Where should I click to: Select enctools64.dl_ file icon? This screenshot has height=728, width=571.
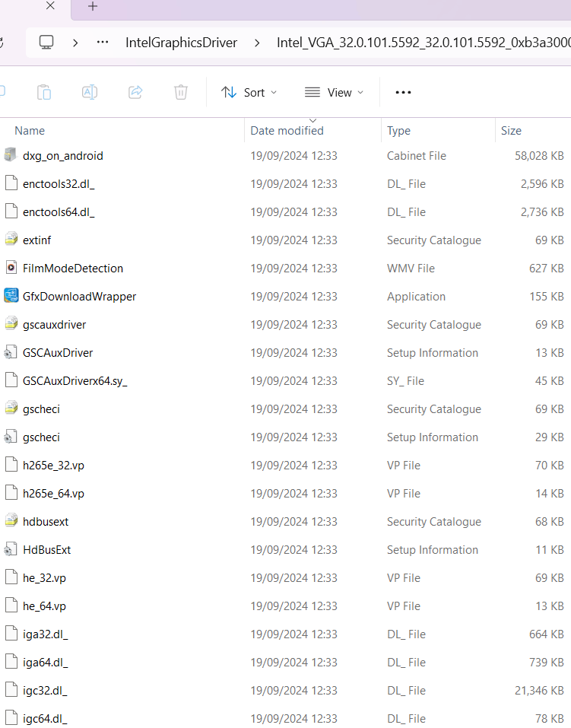pyautogui.click(x=11, y=211)
